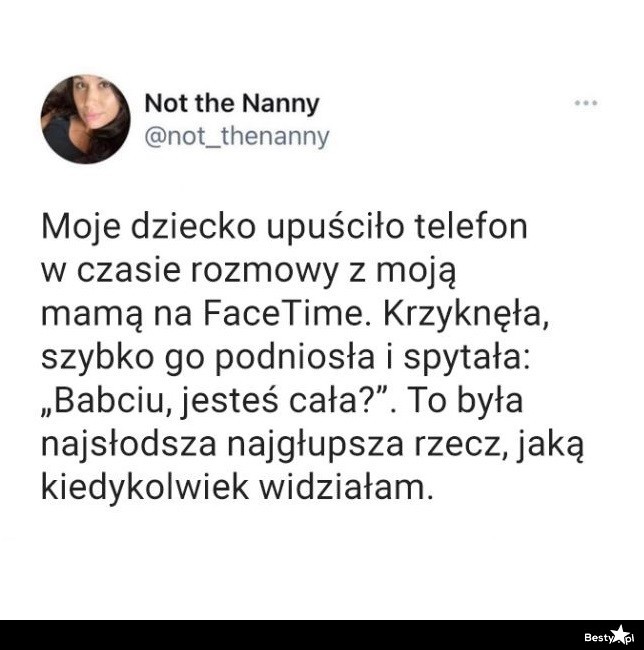Open the three-dot more options menu

point(586,103)
